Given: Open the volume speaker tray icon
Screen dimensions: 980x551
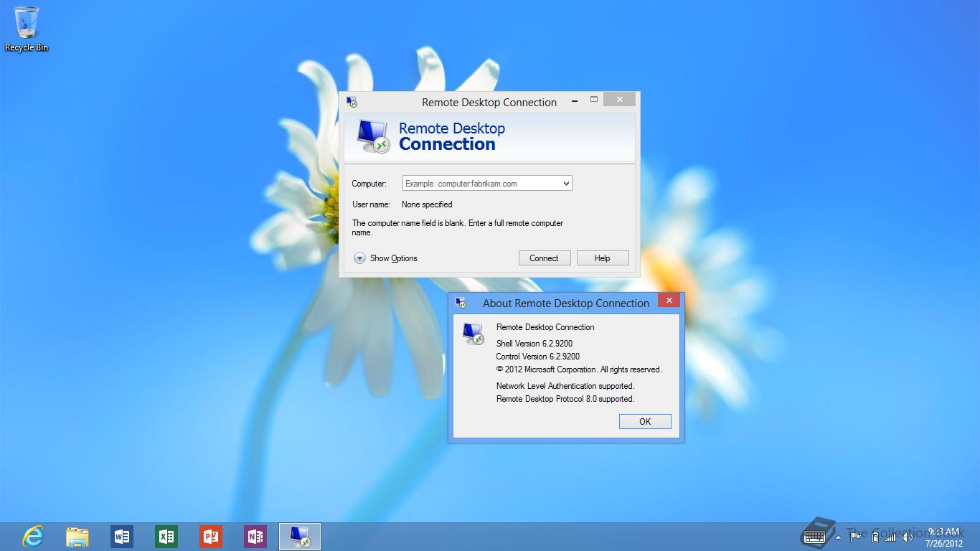Looking at the screenshot, I should coord(907,536).
